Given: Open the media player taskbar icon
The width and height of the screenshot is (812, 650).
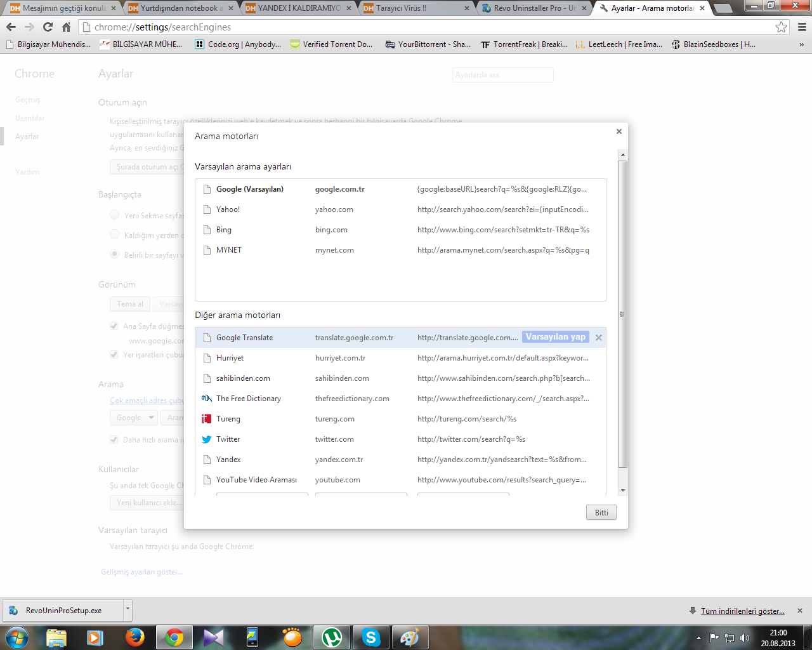Looking at the screenshot, I should pyautogui.click(x=95, y=637).
